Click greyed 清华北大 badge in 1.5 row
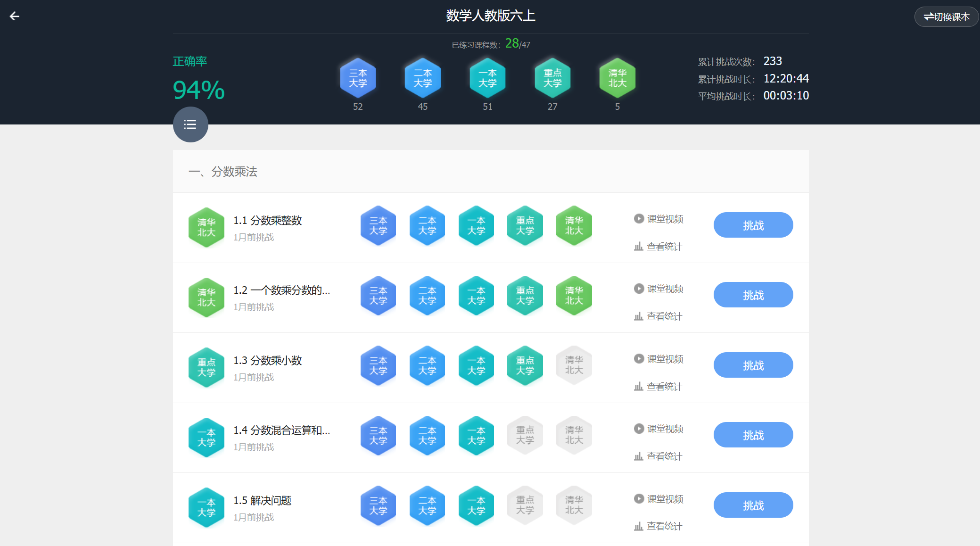Viewport: 980px width, 546px height. 574,505
